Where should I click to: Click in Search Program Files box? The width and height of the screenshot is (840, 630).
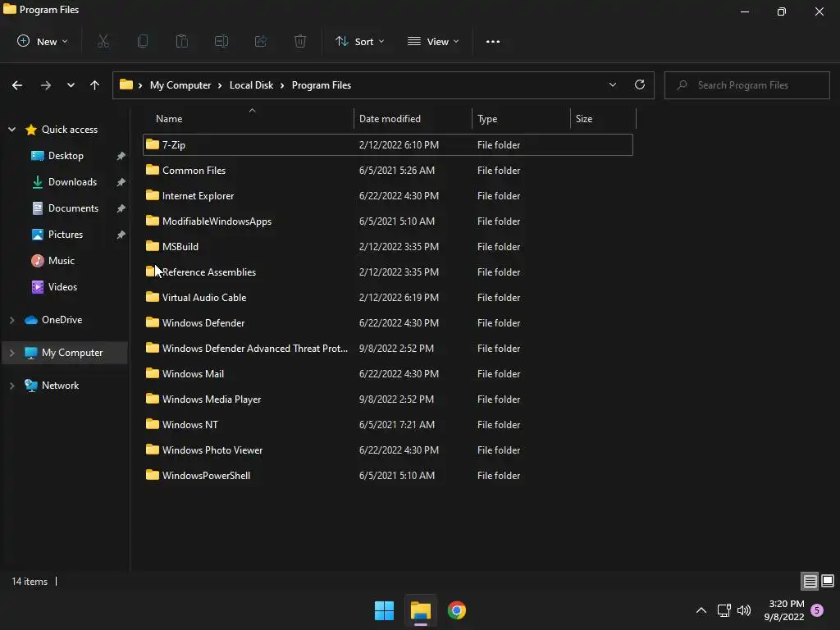747,85
